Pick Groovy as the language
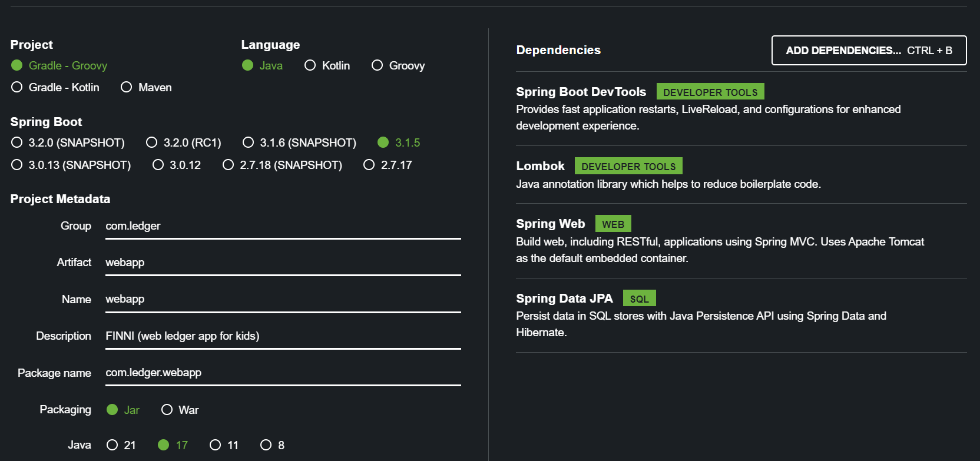980x461 pixels. 398,65
